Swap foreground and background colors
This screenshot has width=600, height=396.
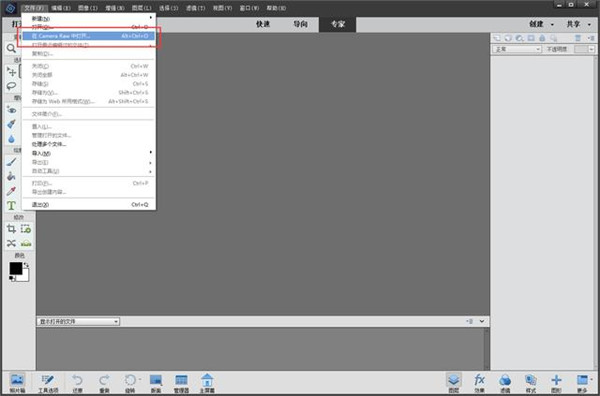[x=26, y=265]
